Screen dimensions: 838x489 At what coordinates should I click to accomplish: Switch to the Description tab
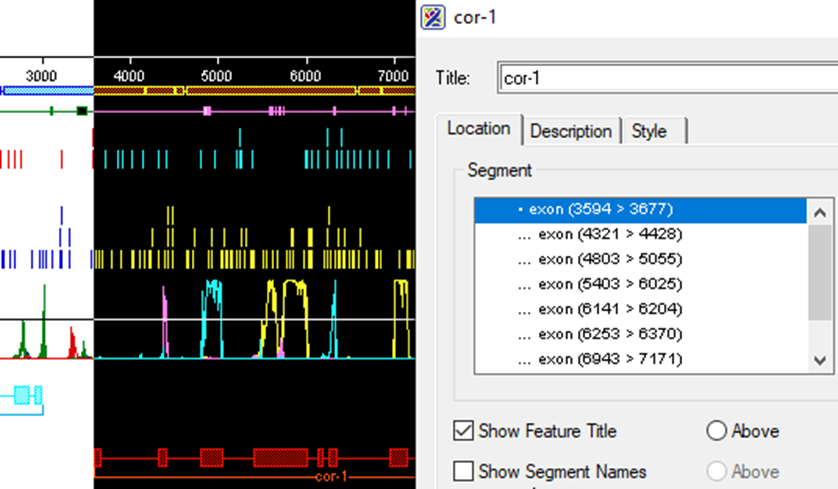[570, 131]
